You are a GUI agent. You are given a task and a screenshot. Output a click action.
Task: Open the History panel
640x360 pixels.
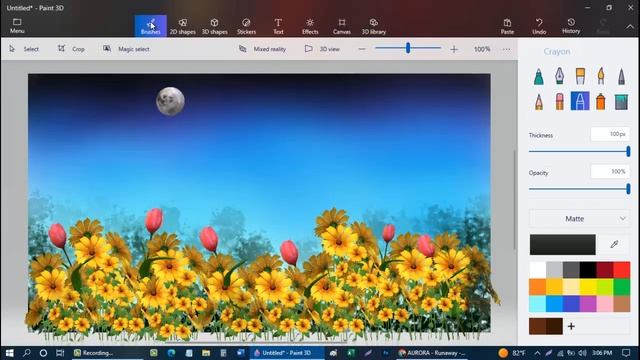point(571,26)
